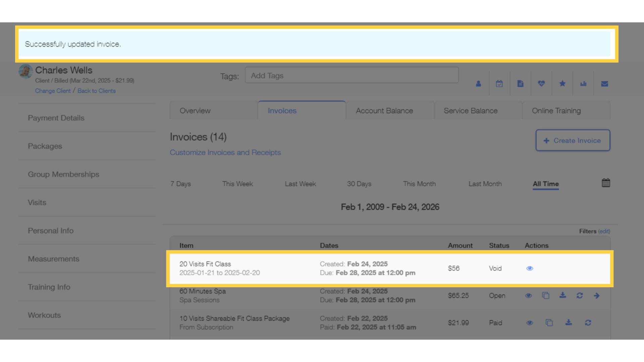Open the Service Balance tab
The width and height of the screenshot is (644, 362).
471,111
